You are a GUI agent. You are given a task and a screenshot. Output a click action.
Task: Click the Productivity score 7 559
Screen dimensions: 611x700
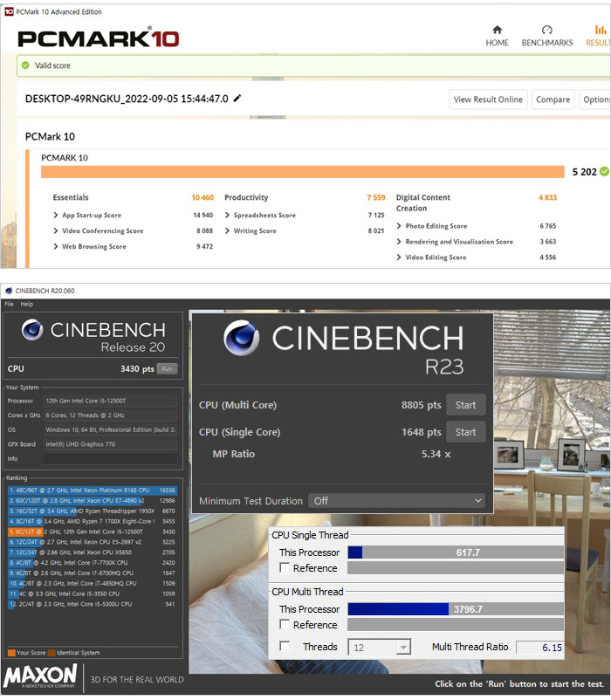tap(376, 197)
